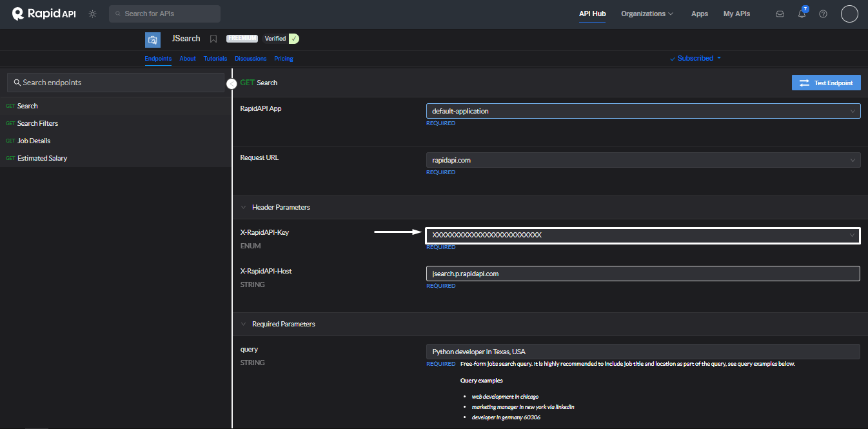Click the X-RapidAPI-Key label
Image resolution: width=868 pixels, height=429 pixels.
click(x=264, y=232)
